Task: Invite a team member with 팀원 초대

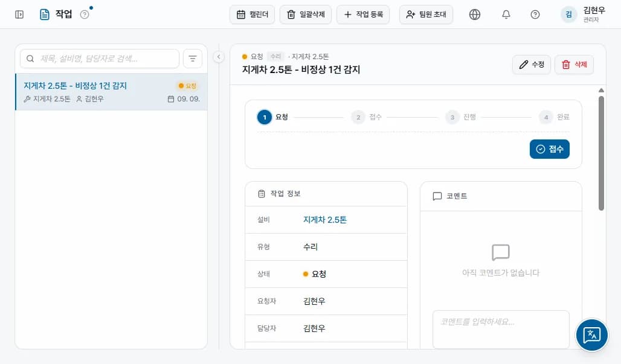Action: coord(426,14)
